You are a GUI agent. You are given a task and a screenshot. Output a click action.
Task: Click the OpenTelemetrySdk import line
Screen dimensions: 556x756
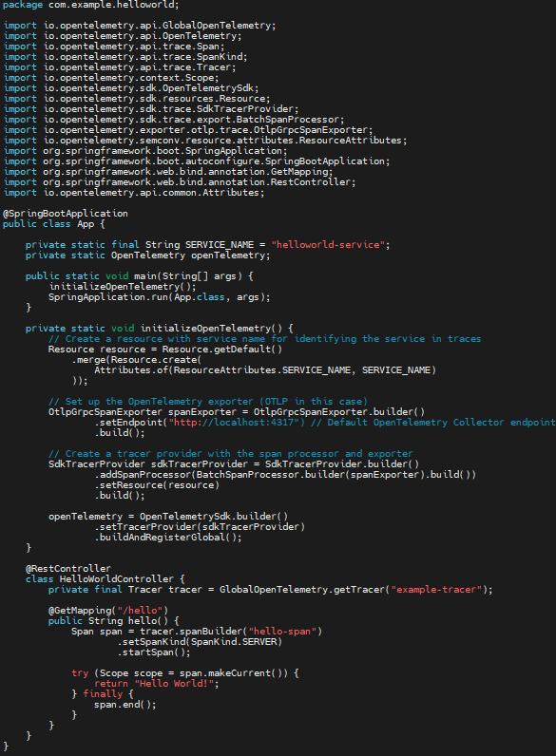pyautogui.click(x=131, y=88)
